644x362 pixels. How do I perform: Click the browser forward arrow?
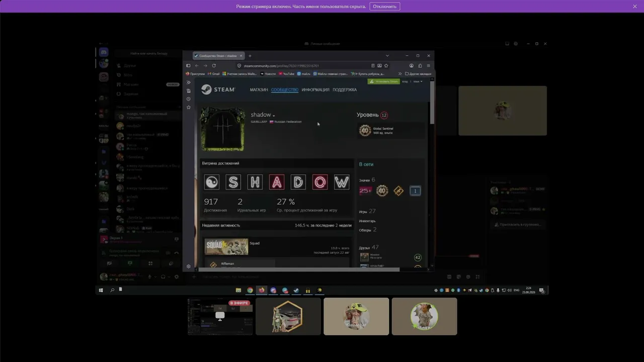205,66
